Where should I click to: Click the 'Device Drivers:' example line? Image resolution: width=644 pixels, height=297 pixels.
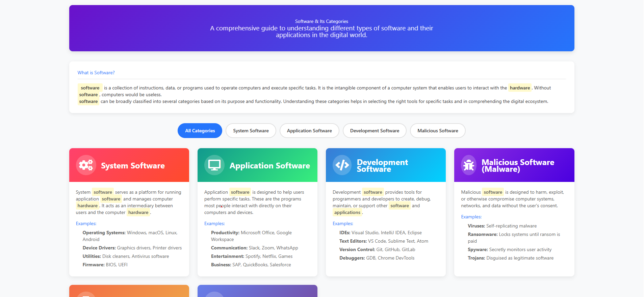click(132, 248)
